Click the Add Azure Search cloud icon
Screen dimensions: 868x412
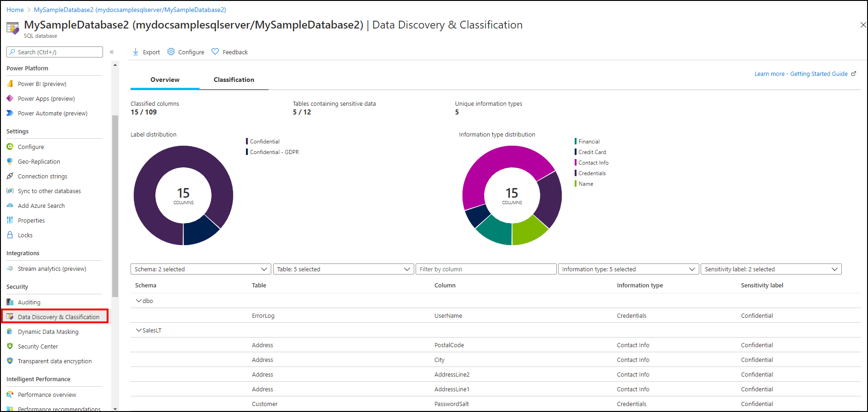[x=10, y=206]
